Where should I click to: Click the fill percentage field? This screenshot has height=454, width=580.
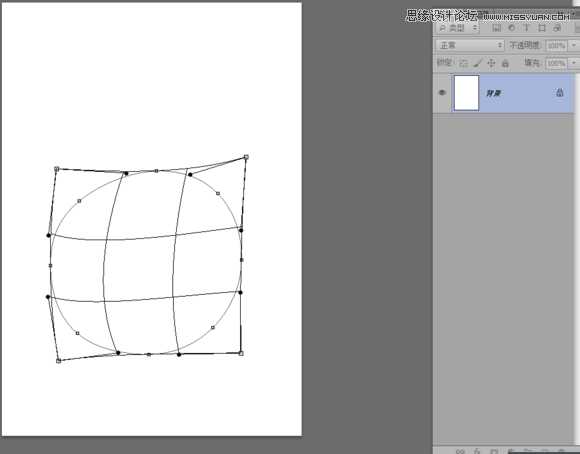click(556, 63)
